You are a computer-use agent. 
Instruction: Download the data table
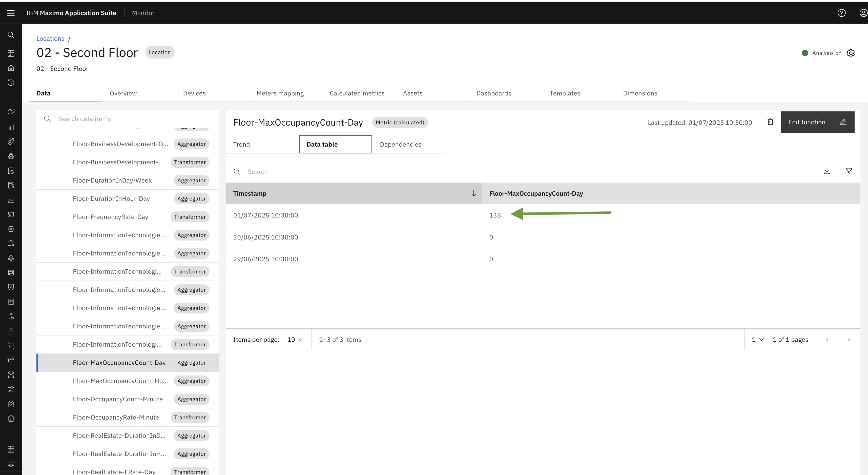pyautogui.click(x=827, y=171)
